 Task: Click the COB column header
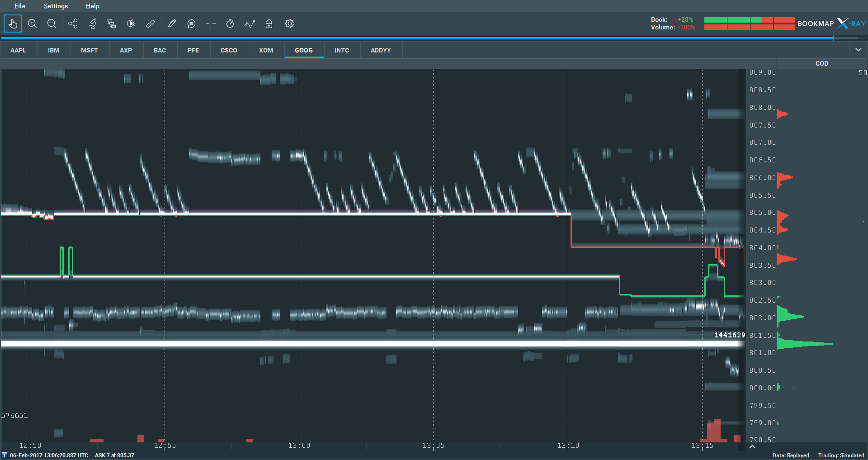[x=821, y=63]
